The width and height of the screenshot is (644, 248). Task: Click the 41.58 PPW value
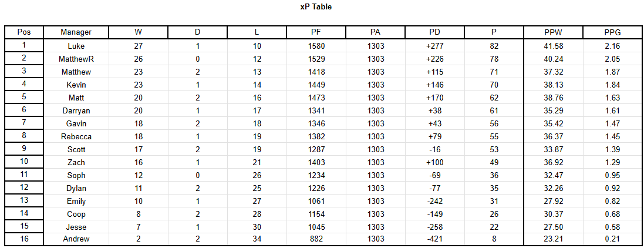pos(553,46)
